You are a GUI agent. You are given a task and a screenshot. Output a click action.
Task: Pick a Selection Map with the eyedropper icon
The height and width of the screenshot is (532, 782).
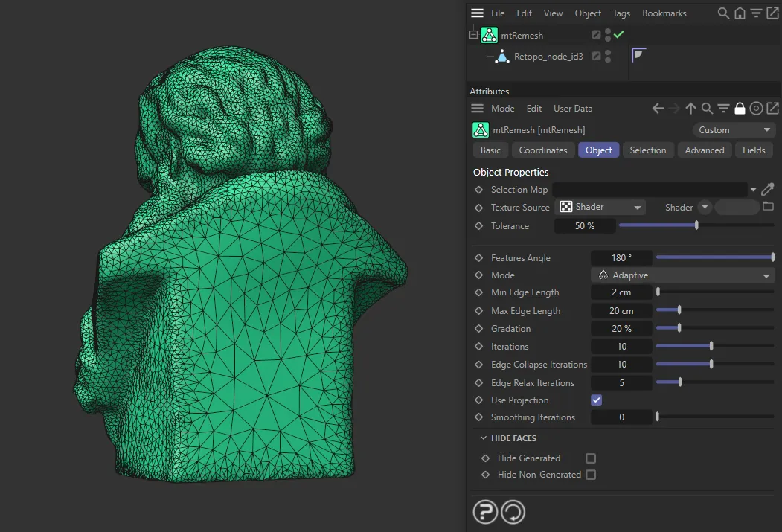pos(769,189)
